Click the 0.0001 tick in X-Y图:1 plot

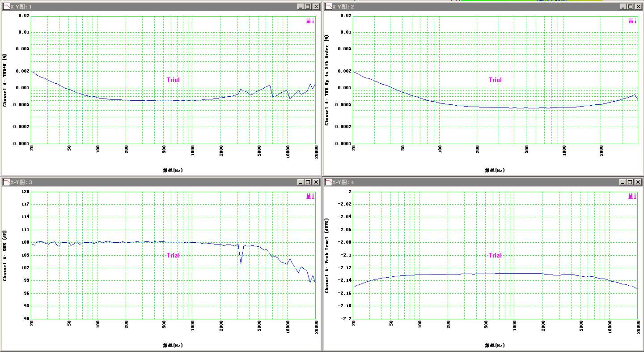(22, 143)
